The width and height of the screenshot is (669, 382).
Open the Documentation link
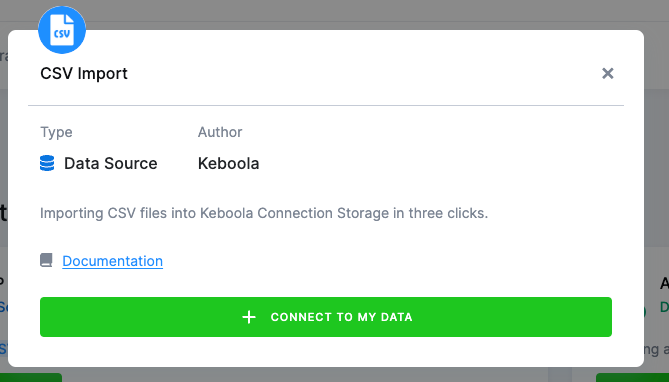click(113, 261)
